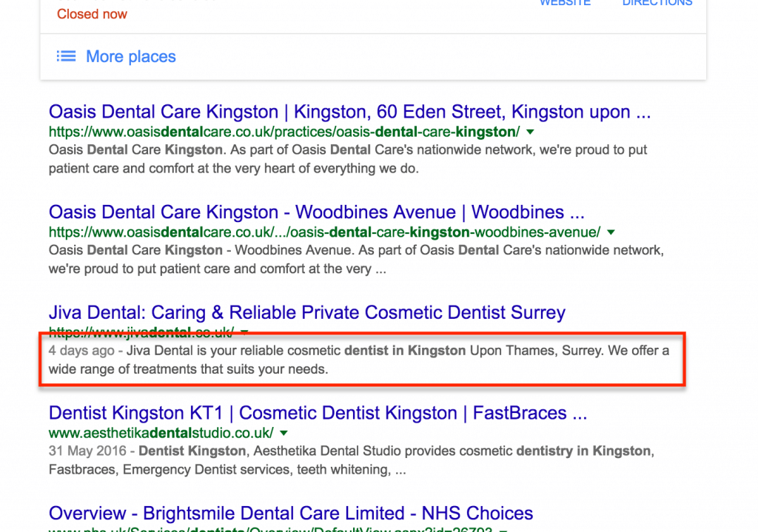Expand dropdown arrow beside kingston-woodbines-avenue URL
Image resolution: width=758 pixels, height=532 pixels.
611,232
